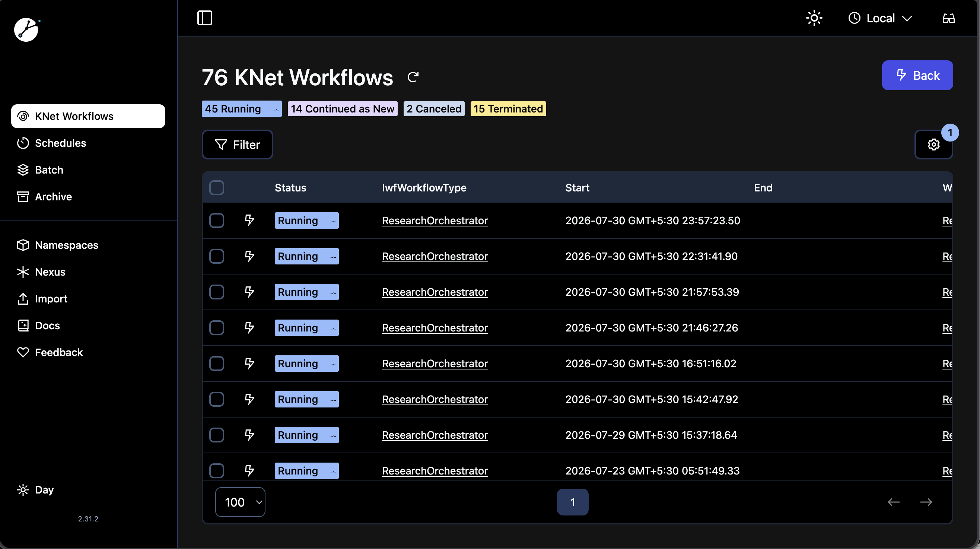Image resolution: width=980 pixels, height=549 pixels.
Task: Click the lightning icon in the 16:51:16.02 row
Action: (x=249, y=364)
